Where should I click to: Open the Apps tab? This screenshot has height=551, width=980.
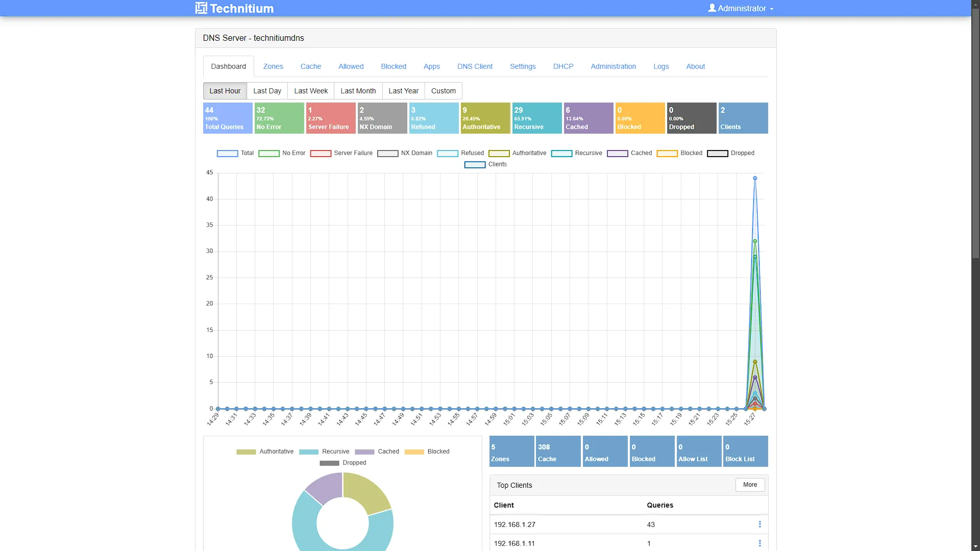pos(432,66)
